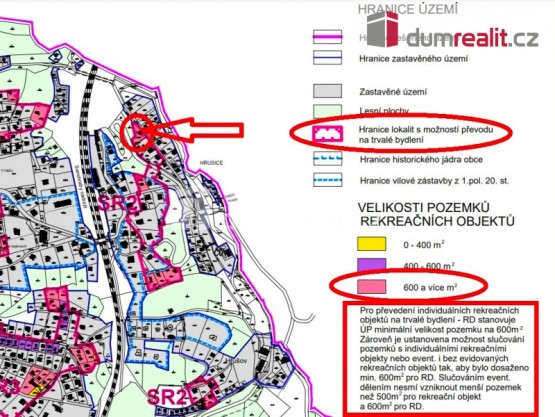Click the red-framed minimum plot size text
The height and width of the screenshot is (417, 555).
point(441,358)
